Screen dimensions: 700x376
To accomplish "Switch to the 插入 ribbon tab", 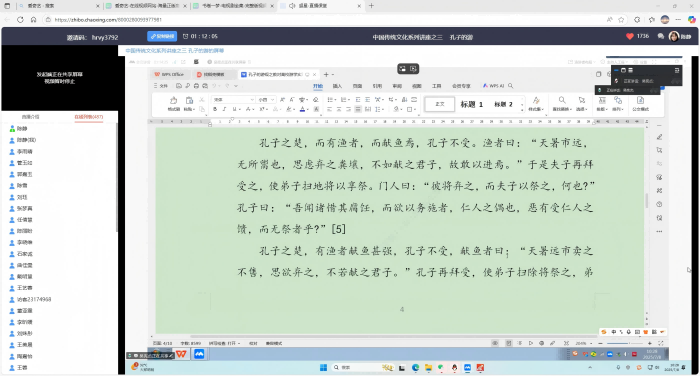I will [x=337, y=86].
